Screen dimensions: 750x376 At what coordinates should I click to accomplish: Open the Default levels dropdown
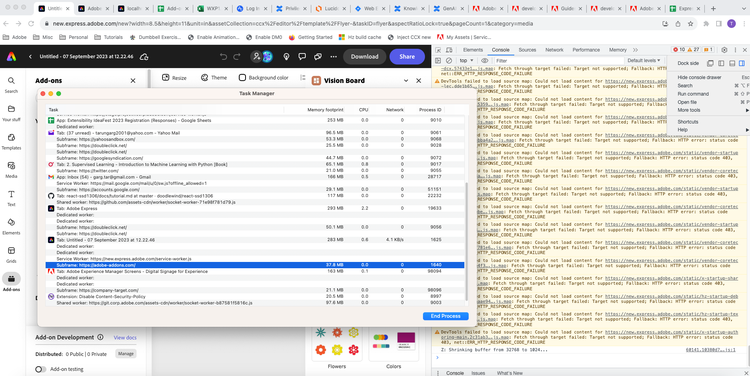point(644,61)
